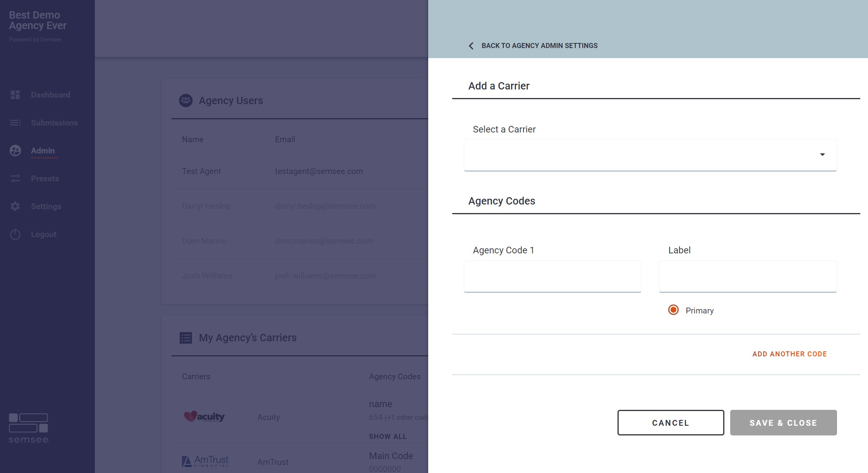Open Presets in the sidebar
Image resolution: width=868 pixels, height=473 pixels.
(x=45, y=179)
